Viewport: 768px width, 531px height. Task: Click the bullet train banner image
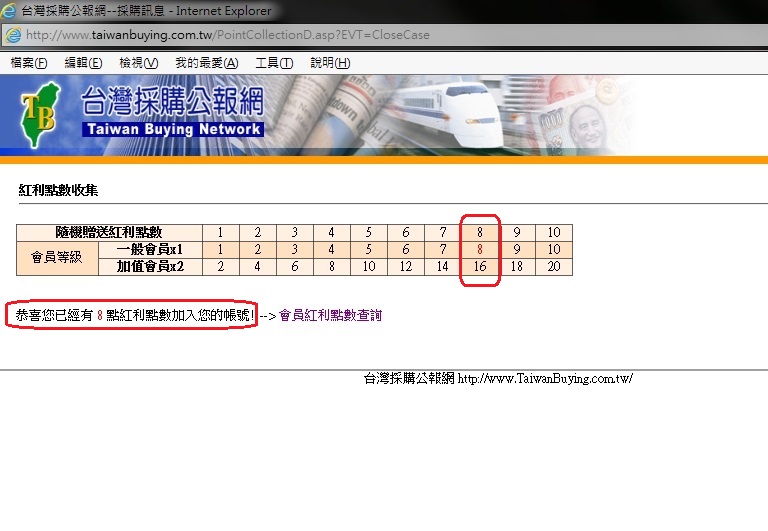tap(448, 113)
